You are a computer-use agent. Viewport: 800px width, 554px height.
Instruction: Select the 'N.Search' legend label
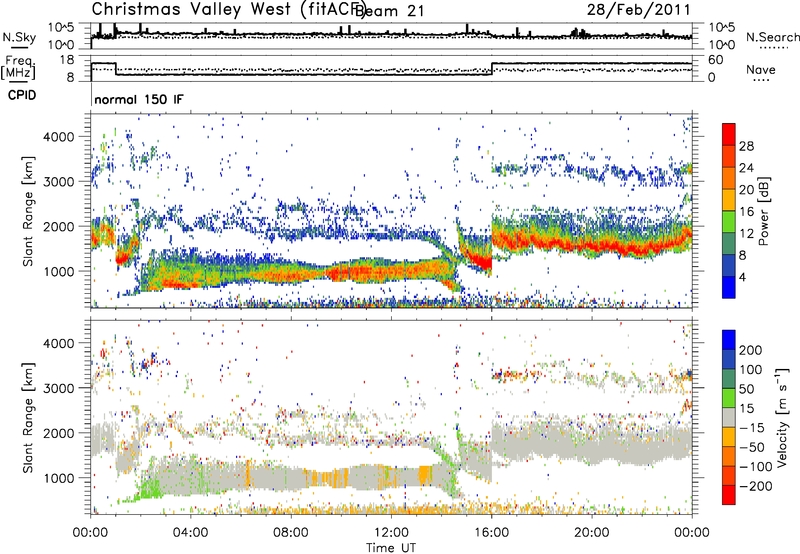pos(772,37)
